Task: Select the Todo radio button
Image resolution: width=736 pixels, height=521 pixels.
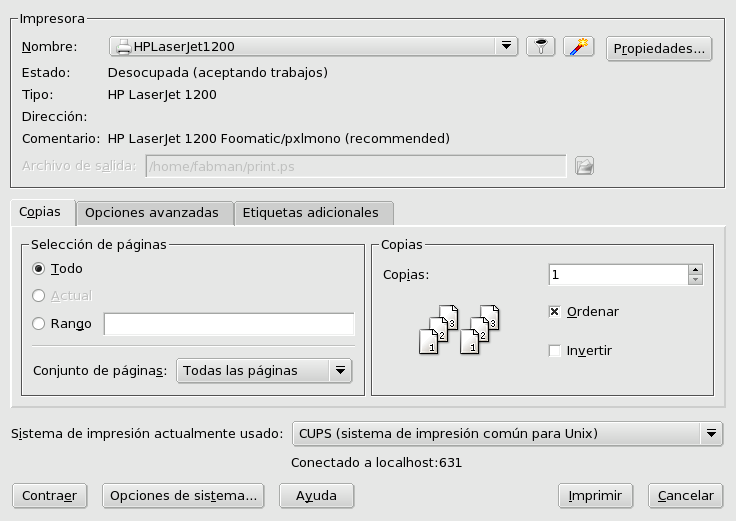Action: click(38, 268)
